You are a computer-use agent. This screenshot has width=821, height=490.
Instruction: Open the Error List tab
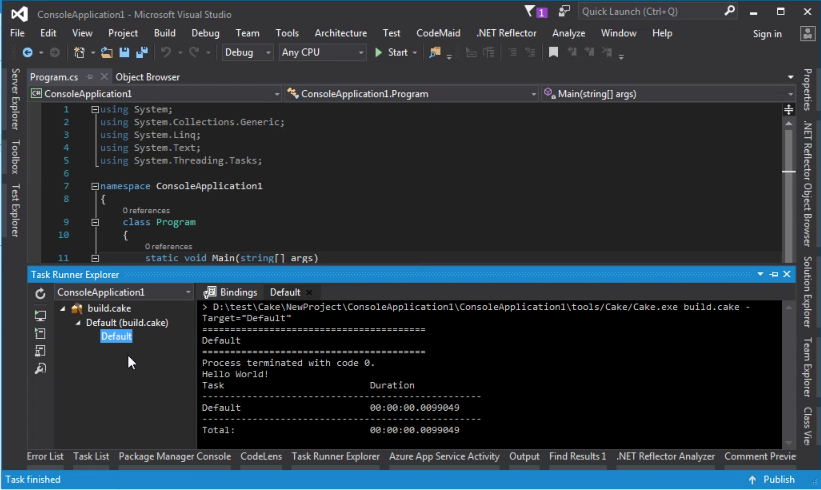tap(45, 456)
